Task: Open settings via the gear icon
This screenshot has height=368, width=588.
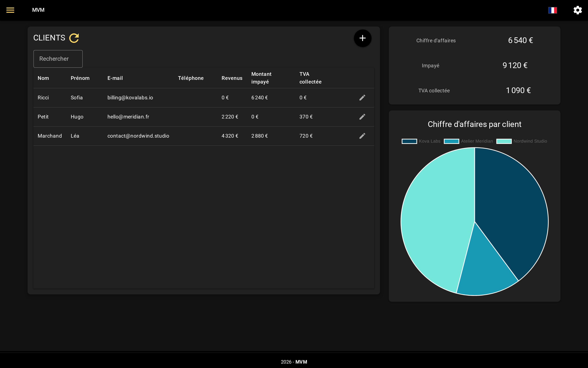Action: pos(578,10)
